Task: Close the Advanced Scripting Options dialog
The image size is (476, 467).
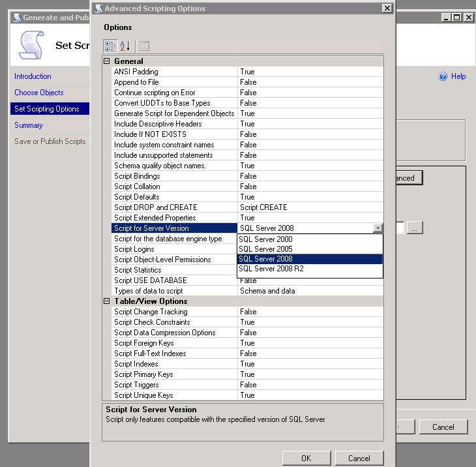Action: (387, 8)
